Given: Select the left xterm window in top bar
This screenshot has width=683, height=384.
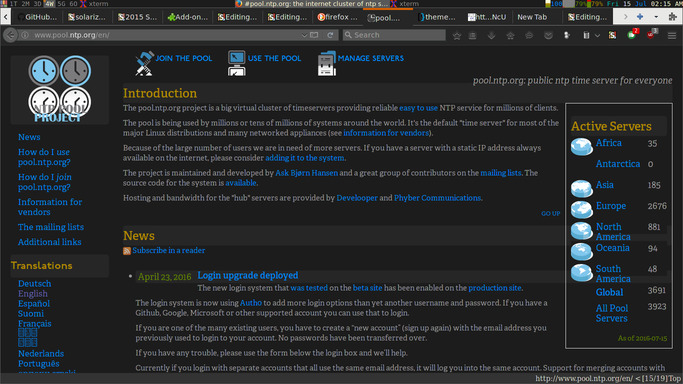Looking at the screenshot, I should coord(94,3).
